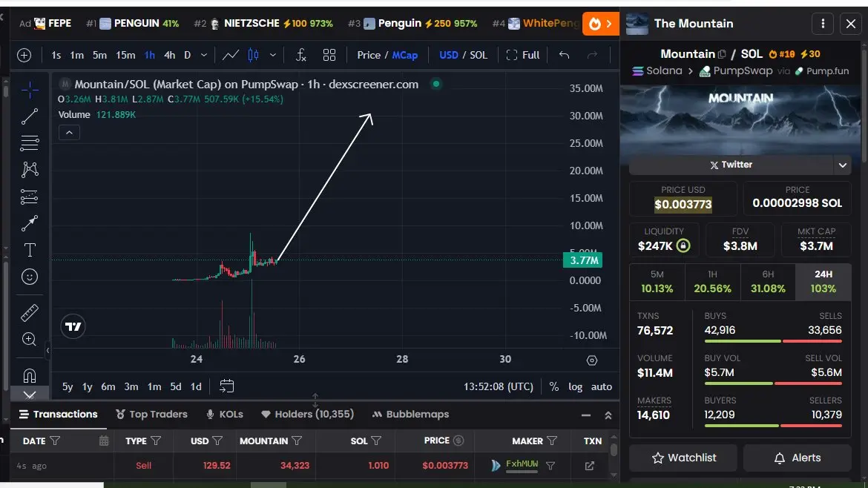Activate the zoom in tool

pyautogui.click(x=30, y=339)
